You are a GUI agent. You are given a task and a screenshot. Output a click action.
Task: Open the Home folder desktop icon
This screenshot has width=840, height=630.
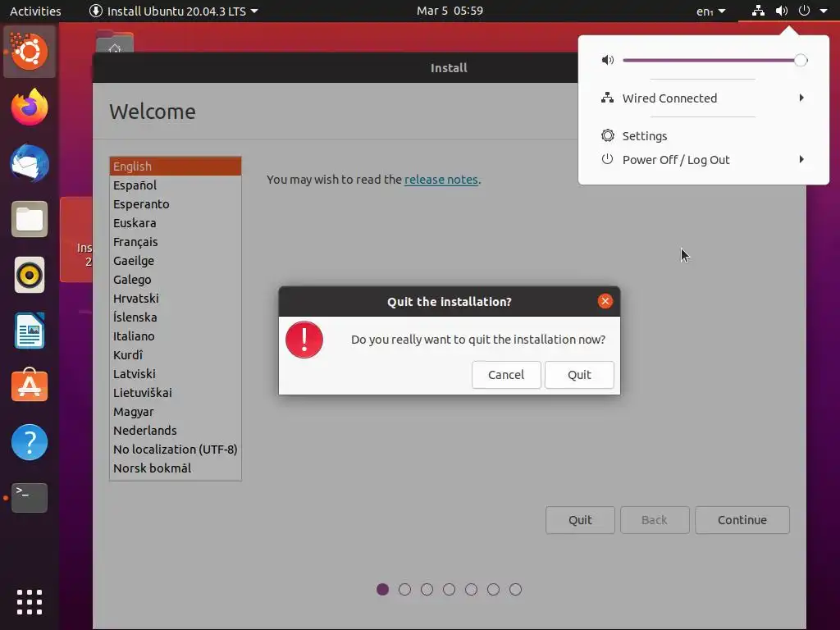115,43
